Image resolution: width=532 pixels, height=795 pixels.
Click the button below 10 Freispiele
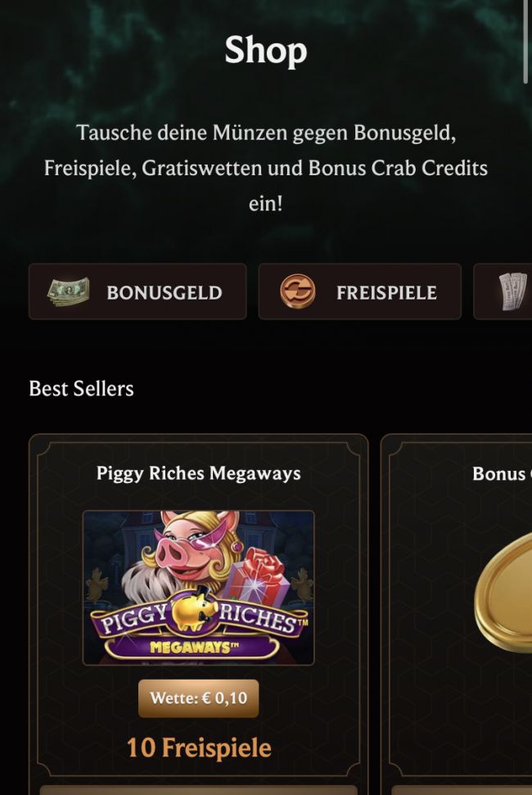click(199, 790)
